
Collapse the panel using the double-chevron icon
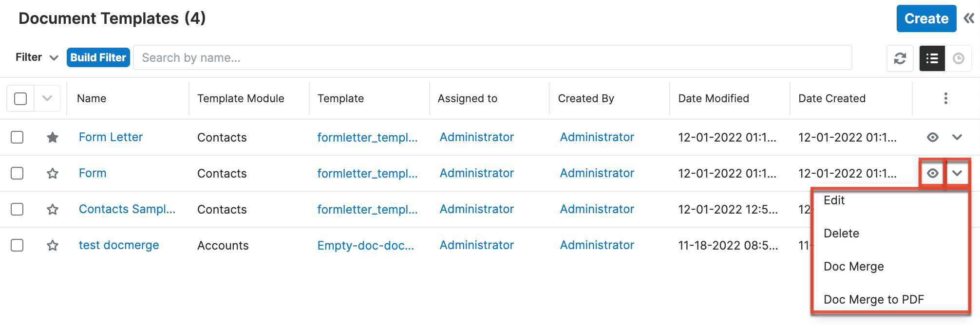(x=968, y=18)
